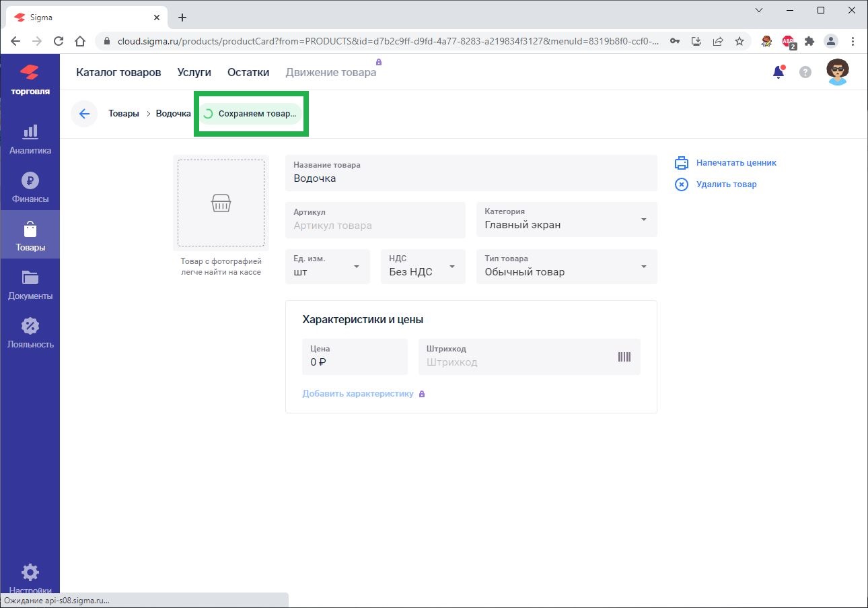Switch to Остатки tab
The width and height of the screenshot is (868, 608).
pos(248,72)
